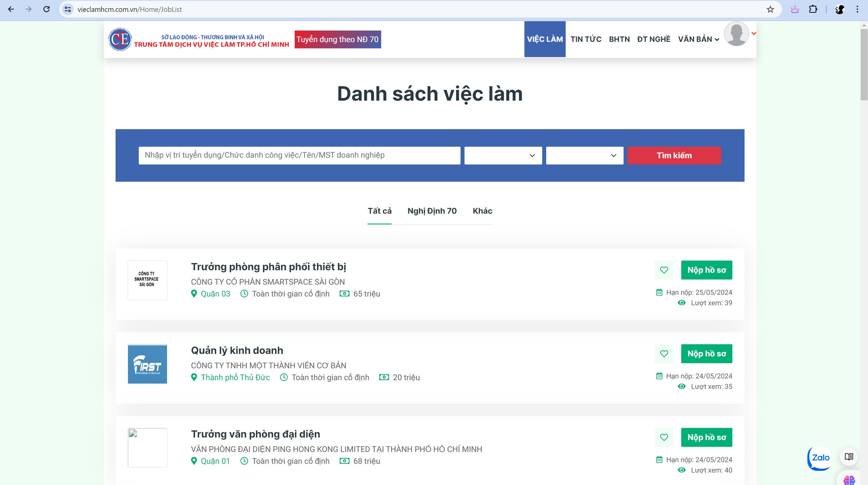Click the FIRST company logo thumbnail
Screen dimensions: 868x485
tap(147, 364)
